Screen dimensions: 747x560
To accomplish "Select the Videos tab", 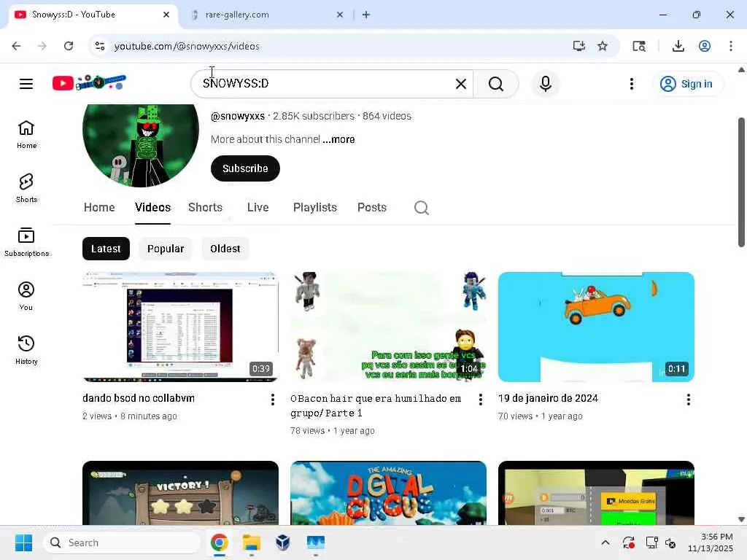I will coord(152,208).
